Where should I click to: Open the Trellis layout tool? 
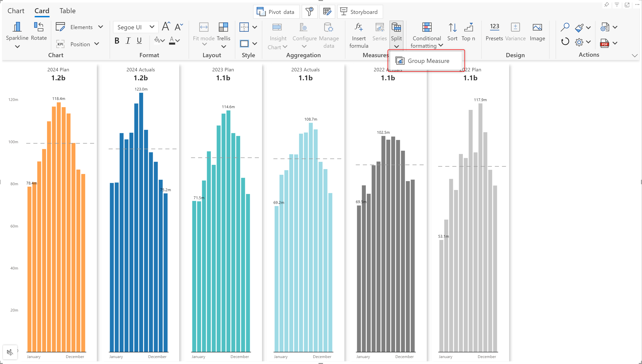coord(223,28)
